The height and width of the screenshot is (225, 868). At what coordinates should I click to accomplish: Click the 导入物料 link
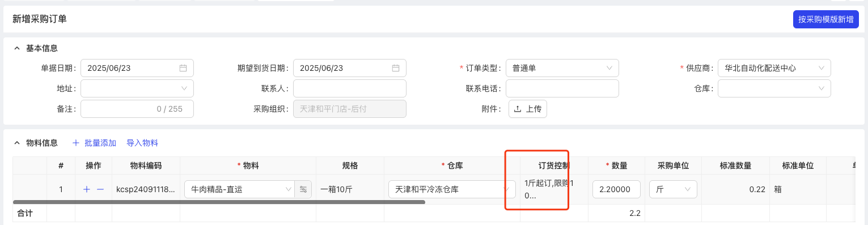[x=142, y=143]
